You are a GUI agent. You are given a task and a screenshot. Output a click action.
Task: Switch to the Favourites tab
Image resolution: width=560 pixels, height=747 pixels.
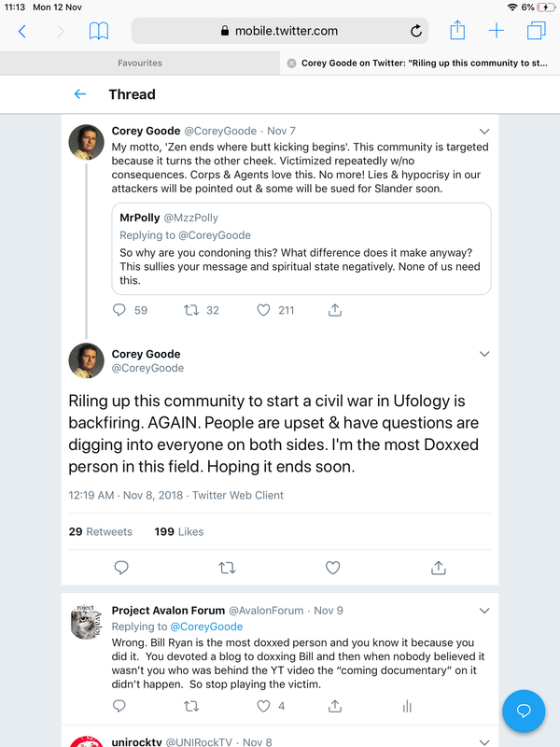coord(140,63)
